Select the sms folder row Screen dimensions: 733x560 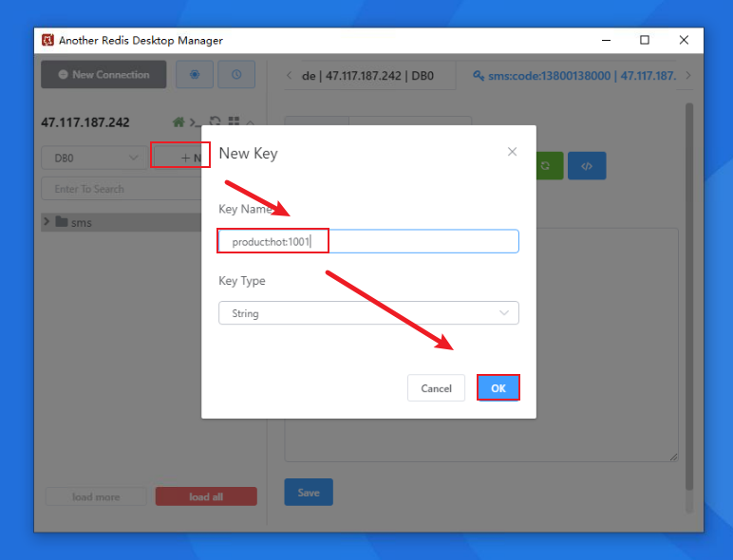pyautogui.click(x=122, y=222)
